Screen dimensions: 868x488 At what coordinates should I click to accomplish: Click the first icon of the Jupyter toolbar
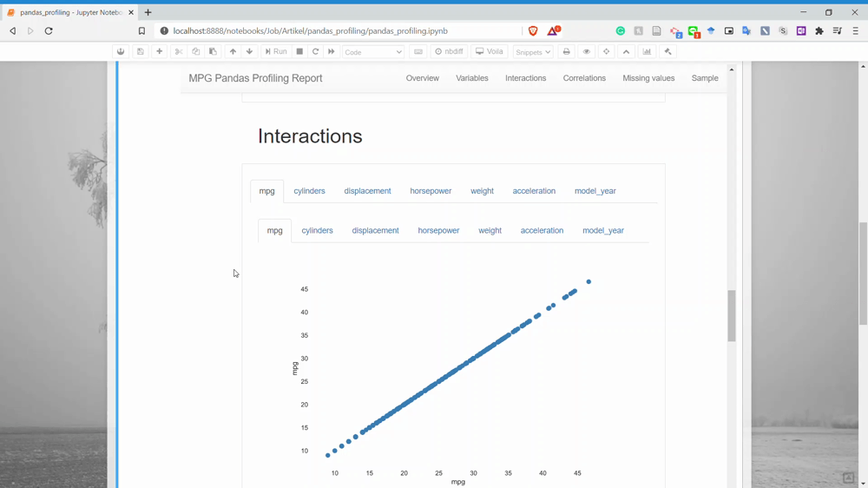[x=121, y=51]
